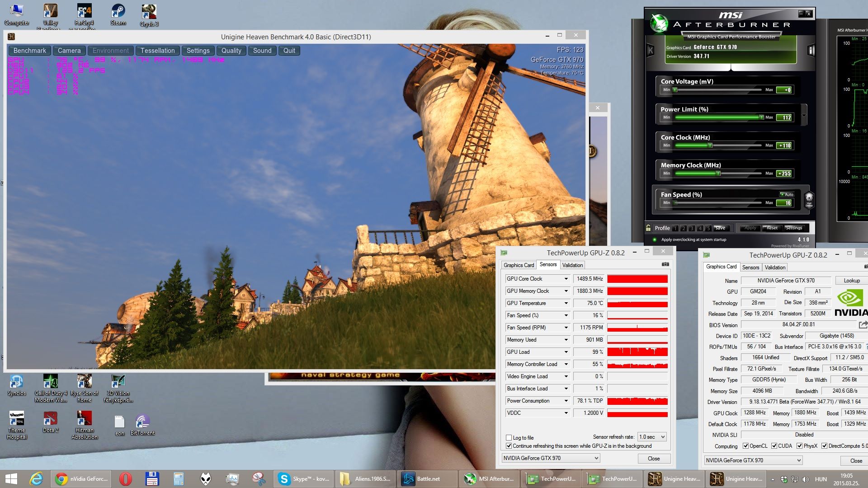Viewport: 868px width, 488px height.
Task: Click Close in the GPU-Z Sensors window
Action: (x=654, y=459)
